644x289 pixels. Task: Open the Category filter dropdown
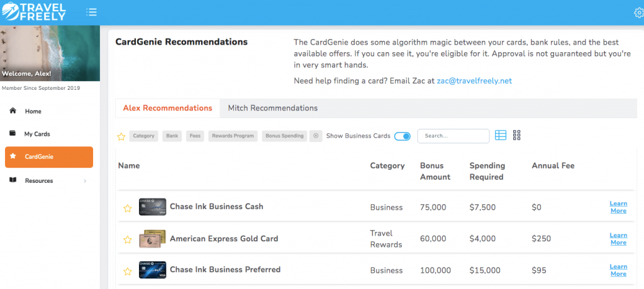(x=143, y=136)
